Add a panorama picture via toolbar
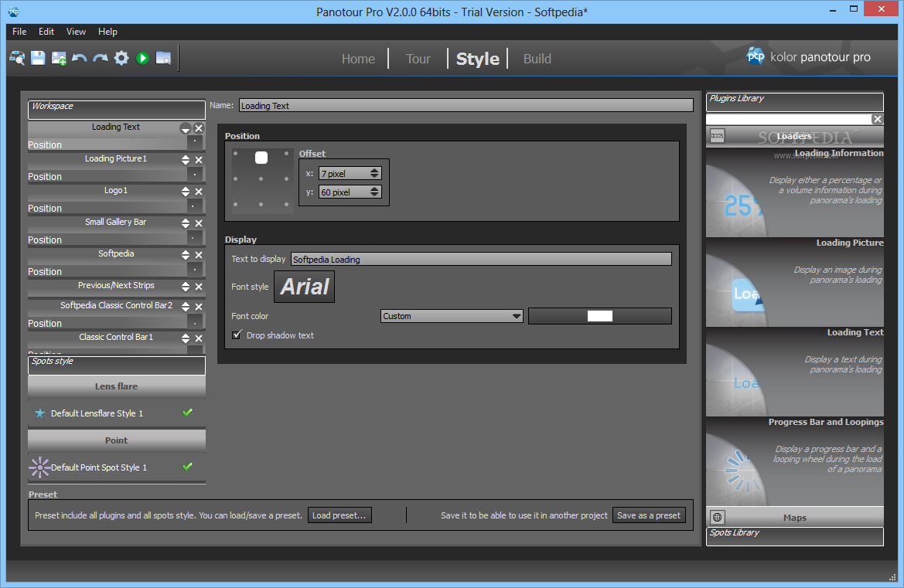The height and width of the screenshot is (588, 904). click(x=59, y=58)
